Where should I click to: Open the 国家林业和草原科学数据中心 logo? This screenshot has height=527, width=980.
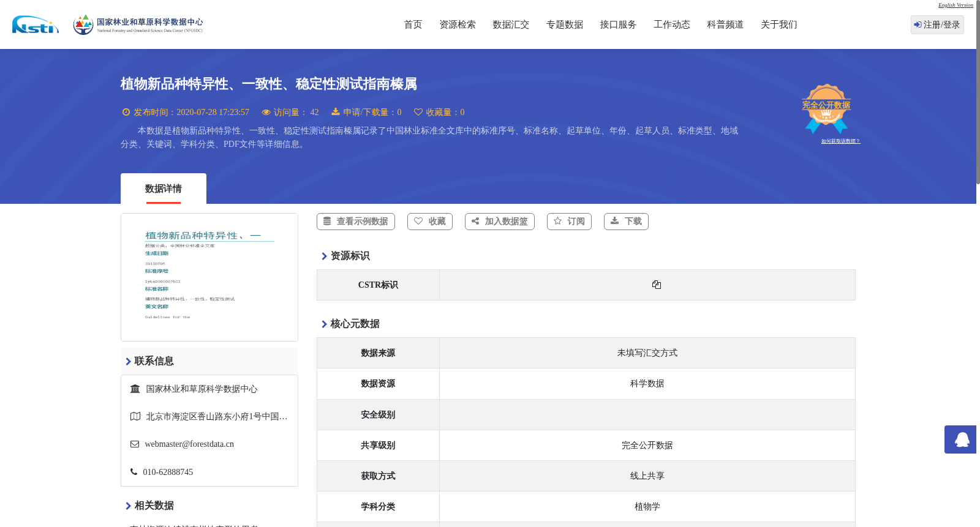(x=138, y=24)
